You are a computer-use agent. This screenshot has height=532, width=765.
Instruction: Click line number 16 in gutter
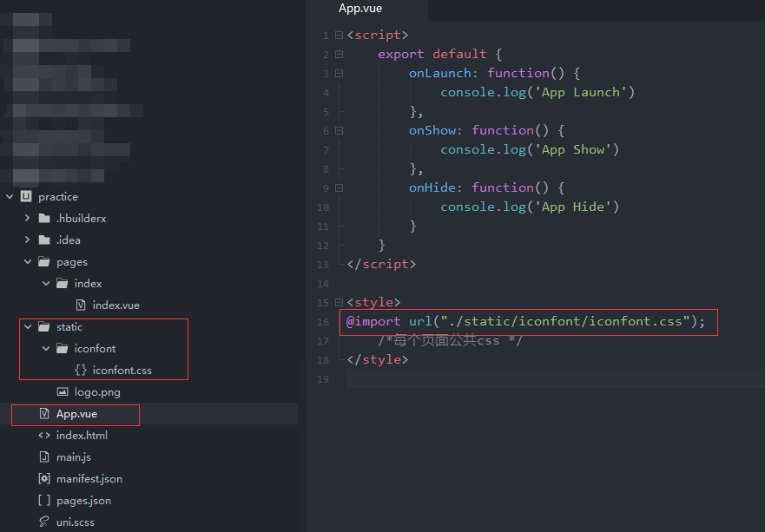coord(323,322)
